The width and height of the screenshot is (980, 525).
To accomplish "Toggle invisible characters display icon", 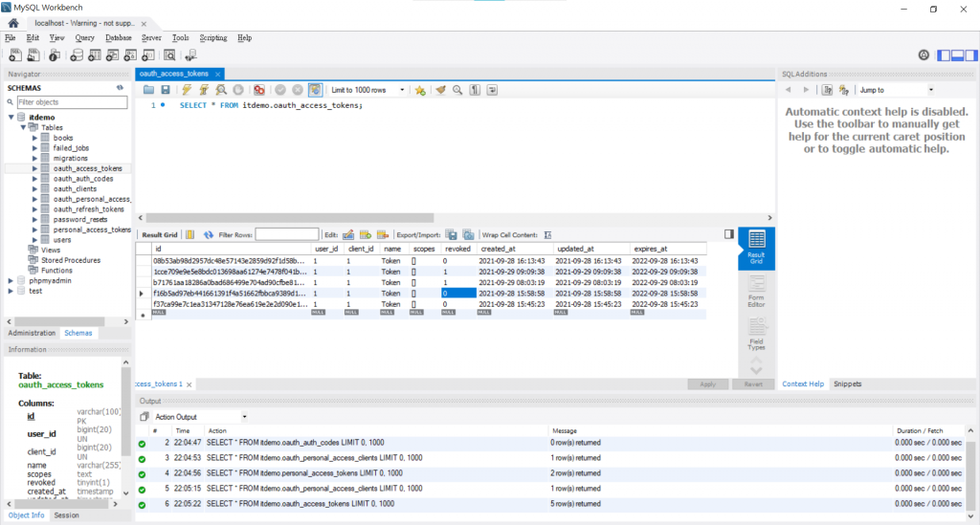I will click(x=475, y=90).
